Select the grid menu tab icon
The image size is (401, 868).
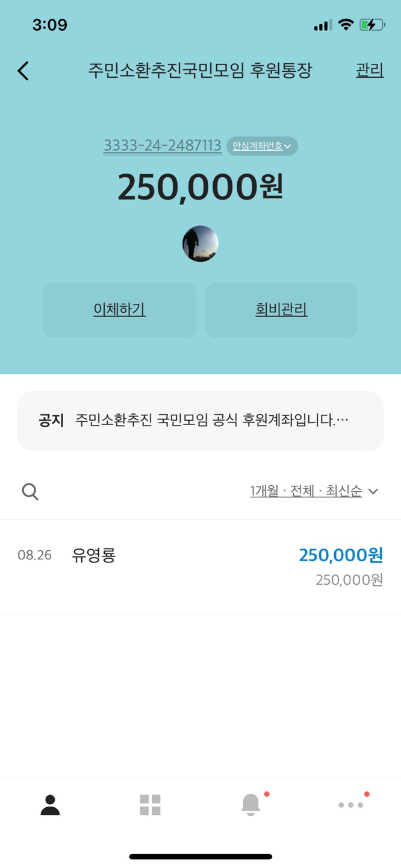[150, 805]
